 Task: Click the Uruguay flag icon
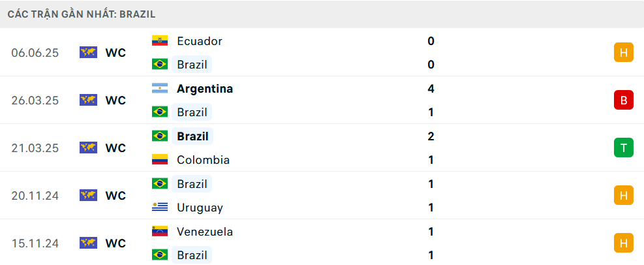coord(160,207)
